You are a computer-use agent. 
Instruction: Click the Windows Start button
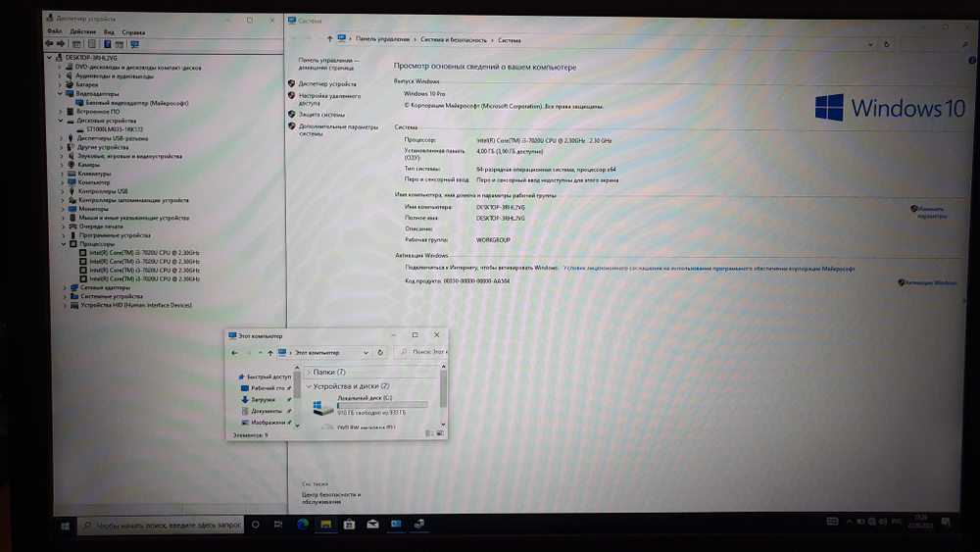(65, 526)
